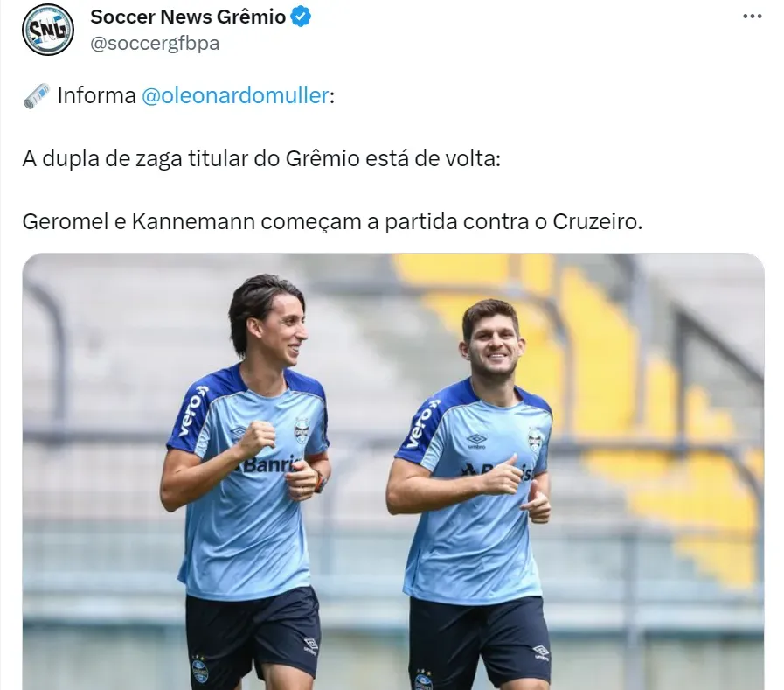This screenshot has height=690, width=784.
Task: Click the line about dupla de zaga titular
Action: click(261, 158)
